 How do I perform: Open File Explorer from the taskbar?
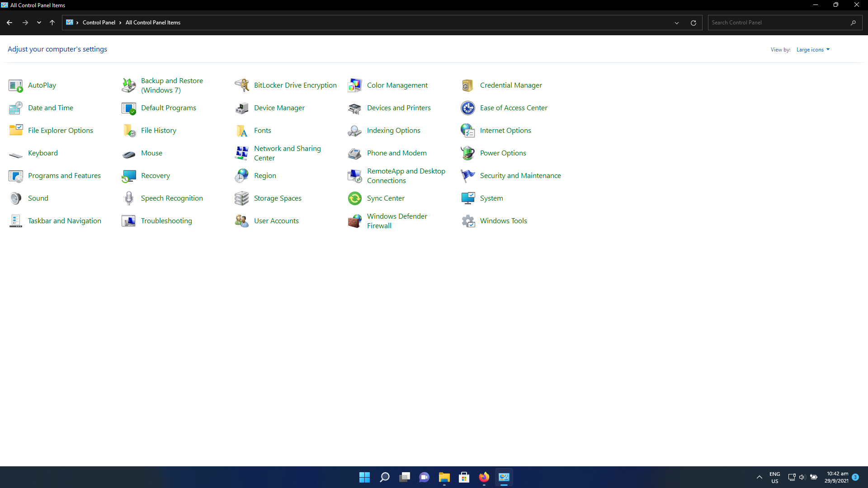tap(444, 477)
